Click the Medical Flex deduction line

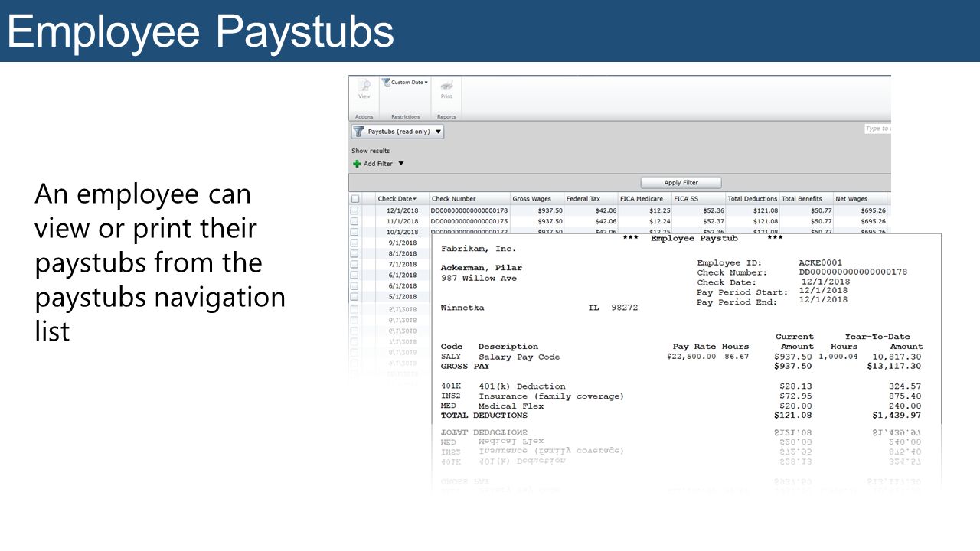tap(511, 406)
